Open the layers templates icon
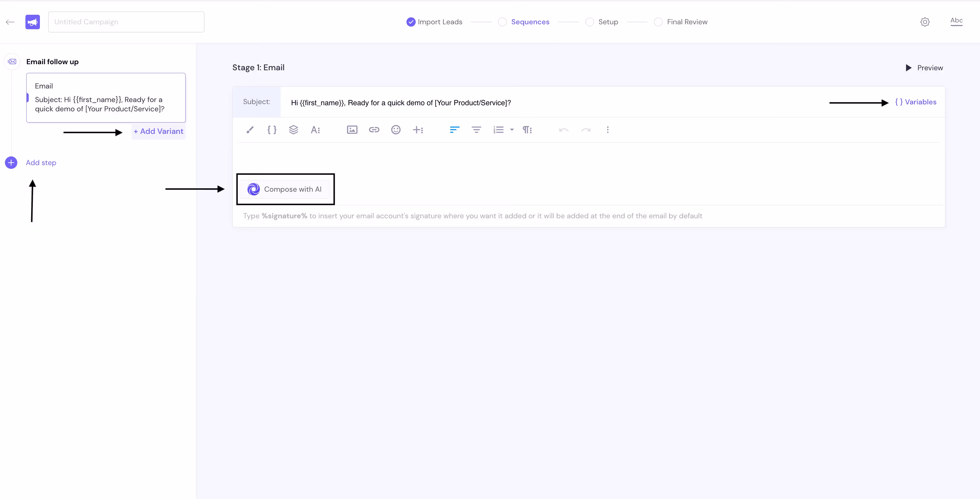Screen dimensions: 980x499 point(293,130)
